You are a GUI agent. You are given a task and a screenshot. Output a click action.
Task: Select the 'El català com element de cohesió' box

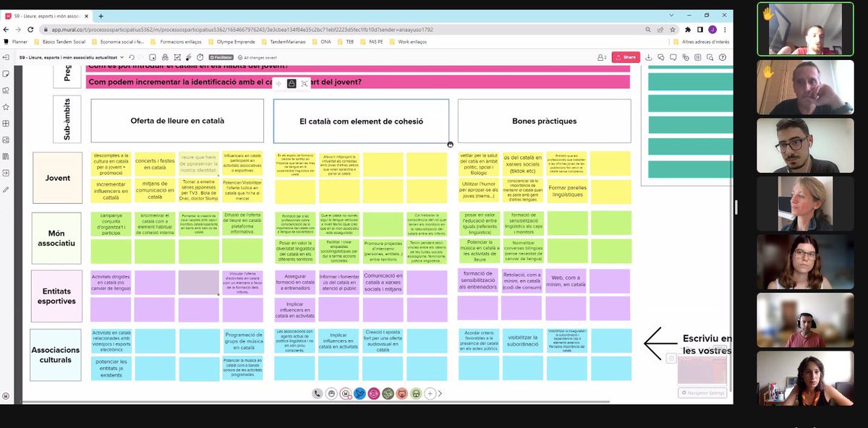(x=361, y=121)
